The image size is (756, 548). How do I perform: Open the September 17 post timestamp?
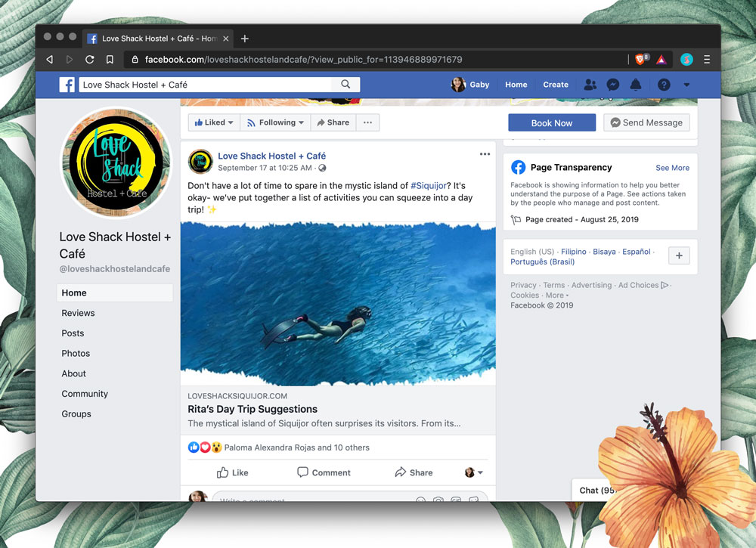[265, 168]
